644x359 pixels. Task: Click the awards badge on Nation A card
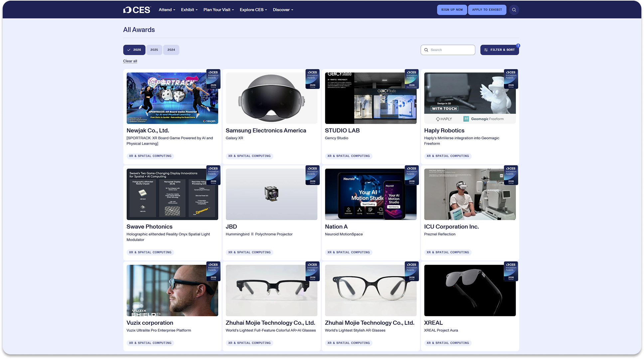pos(411,175)
